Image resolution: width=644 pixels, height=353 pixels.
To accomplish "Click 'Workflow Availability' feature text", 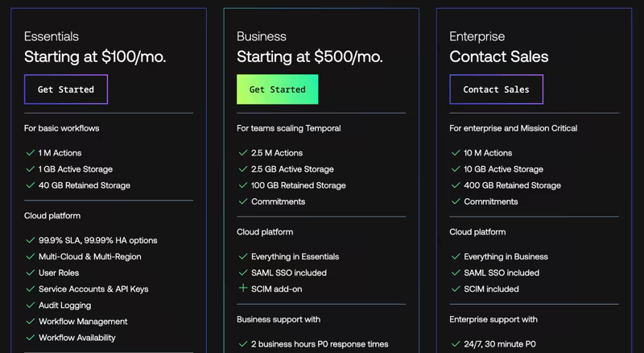I will coord(77,338).
